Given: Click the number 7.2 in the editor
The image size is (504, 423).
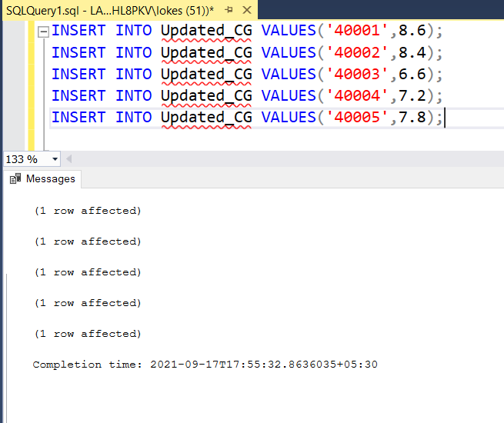Looking at the screenshot, I should 412,95.
